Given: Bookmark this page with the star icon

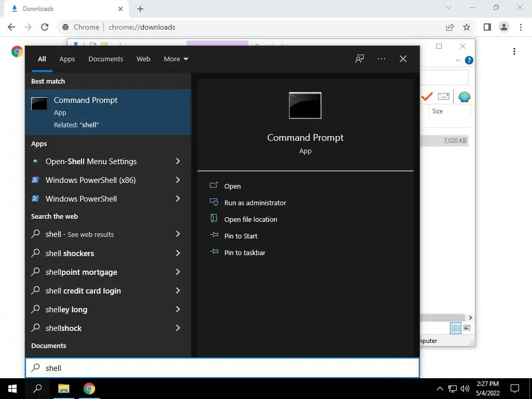Looking at the screenshot, I should click(467, 27).
